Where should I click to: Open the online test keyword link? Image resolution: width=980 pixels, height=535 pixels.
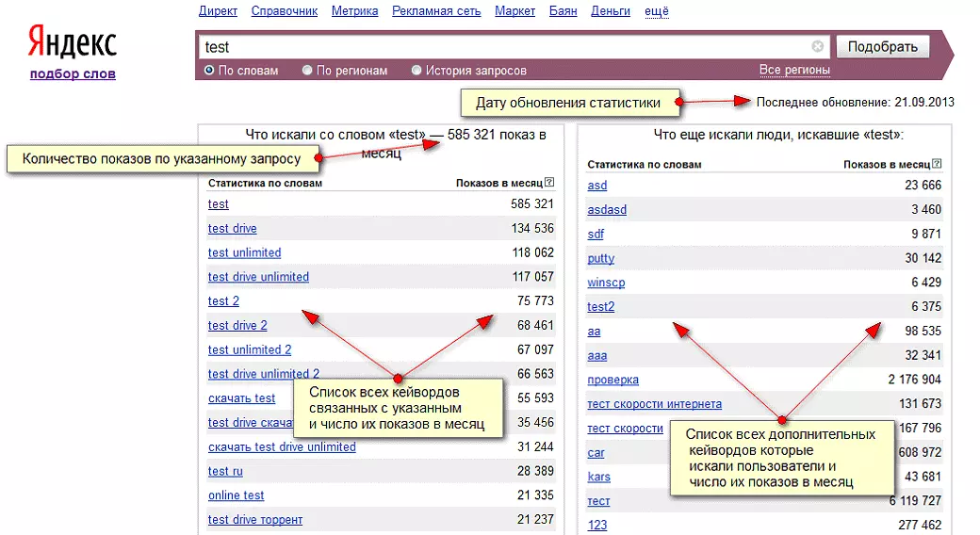point(236,495)
